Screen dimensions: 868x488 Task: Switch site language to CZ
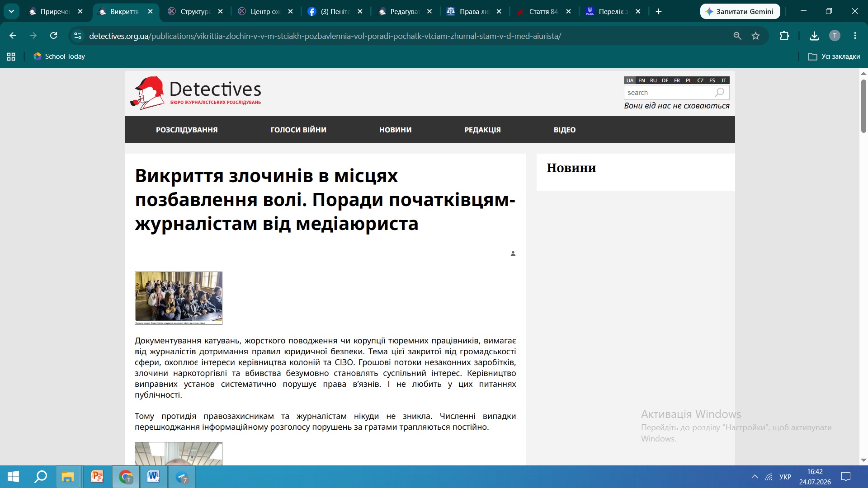pos(700,80)
